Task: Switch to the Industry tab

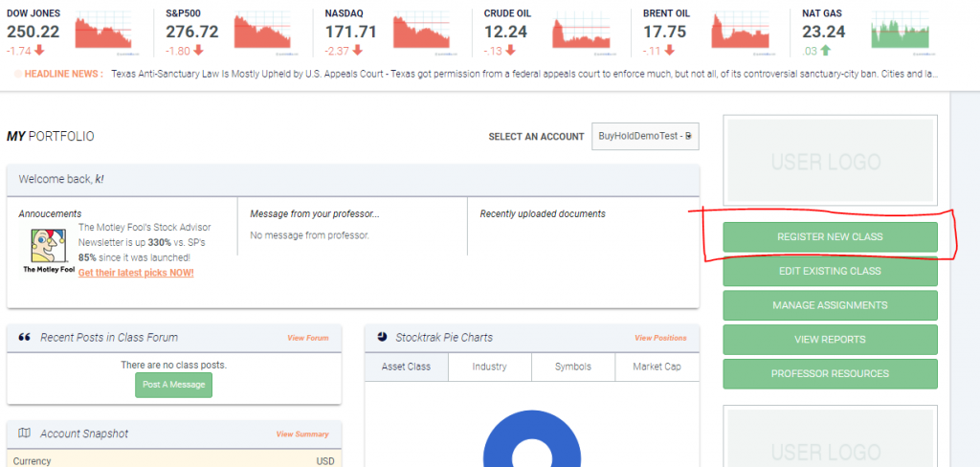Action: [489, 367]
